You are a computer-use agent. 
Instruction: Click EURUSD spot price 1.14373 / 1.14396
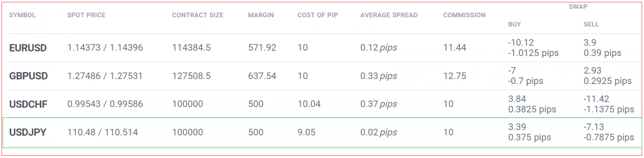105,47
